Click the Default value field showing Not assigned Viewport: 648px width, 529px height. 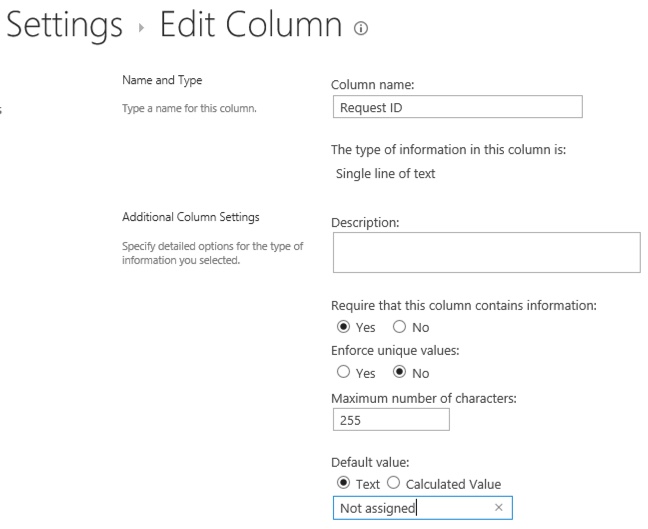point(410,509)
